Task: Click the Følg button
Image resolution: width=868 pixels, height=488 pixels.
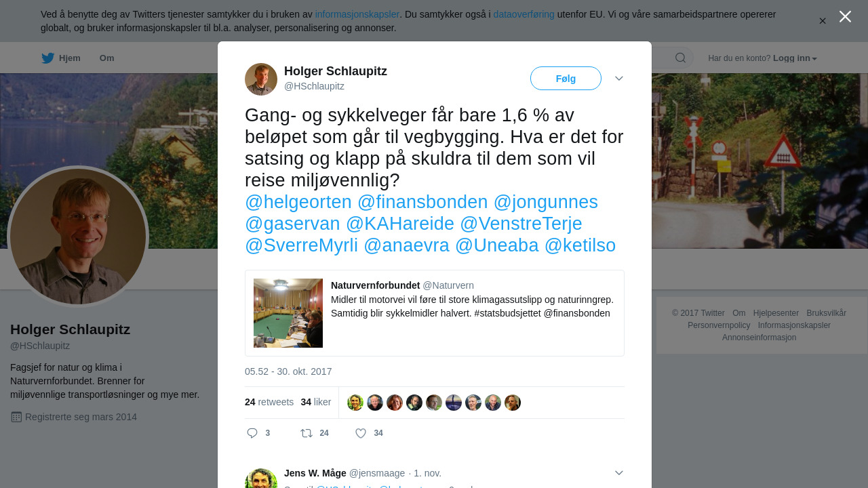Action: [x=566, y=79]
